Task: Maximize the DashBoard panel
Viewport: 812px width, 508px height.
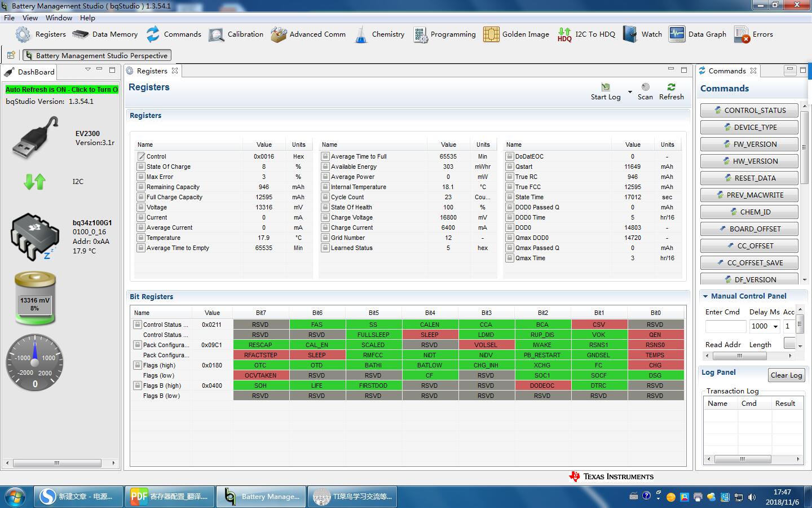Action: coord(112,70)
